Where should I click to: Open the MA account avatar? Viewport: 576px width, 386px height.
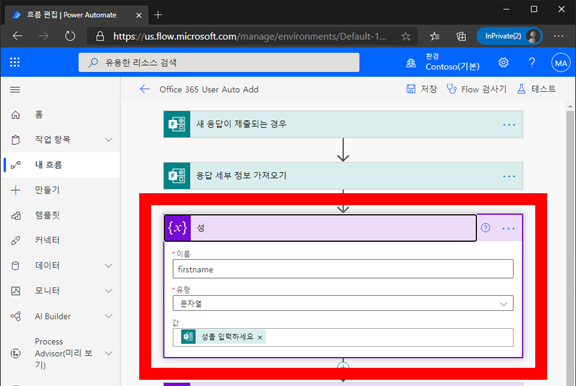tap(561, 63)
